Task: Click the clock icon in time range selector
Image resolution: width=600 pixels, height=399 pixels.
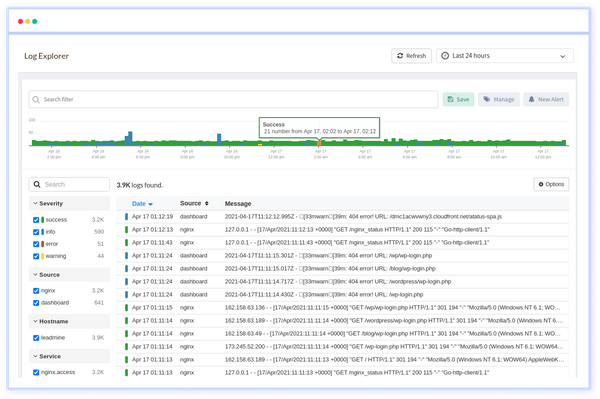Action: click(x=445, y=56)
